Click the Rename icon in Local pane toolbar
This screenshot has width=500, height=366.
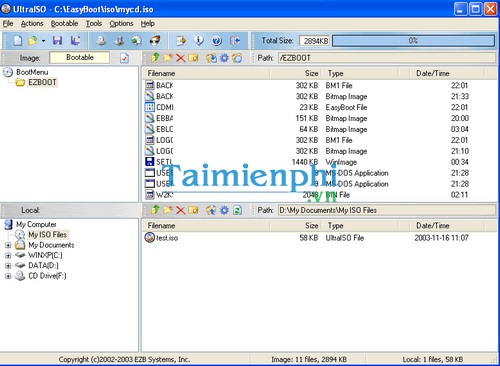click(x=193, y=210)
